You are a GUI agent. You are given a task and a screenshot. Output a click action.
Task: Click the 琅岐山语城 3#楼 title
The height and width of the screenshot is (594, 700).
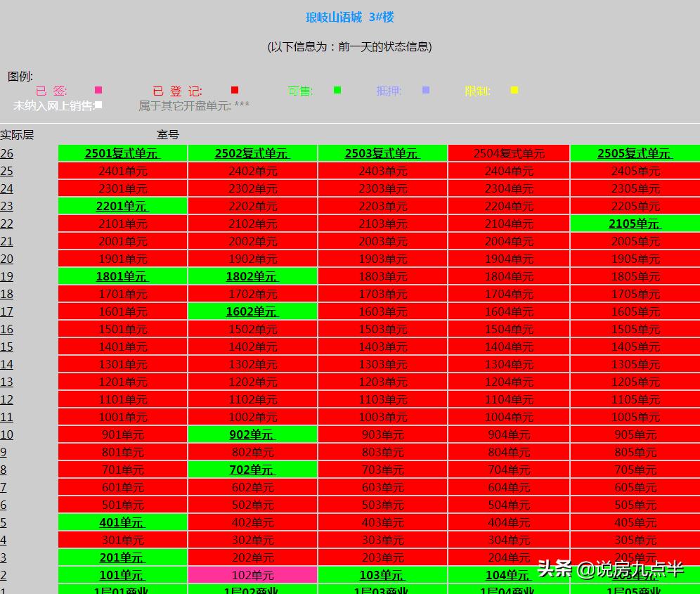click(349, 17)
